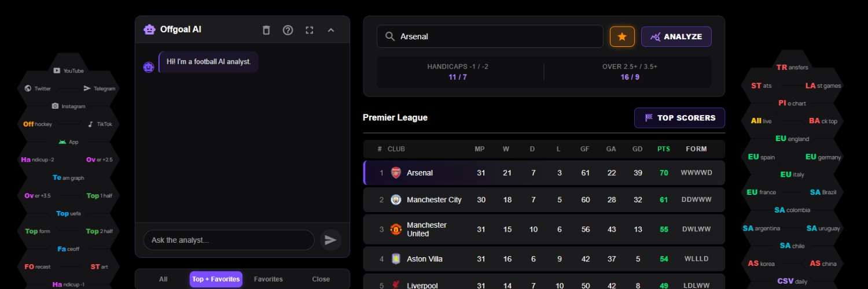Screen dimensions: 868x289
Task: Open the Top Scorers list
Action: [679, 118]
